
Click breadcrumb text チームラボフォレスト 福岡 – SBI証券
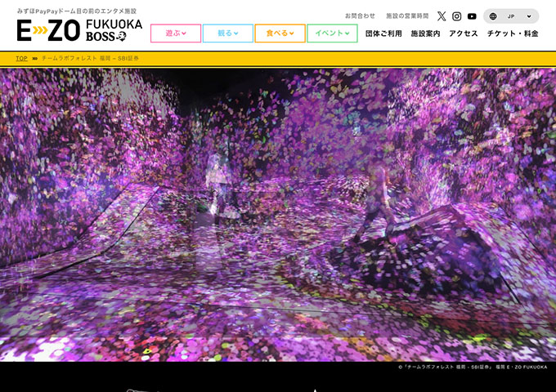(90, 59)
